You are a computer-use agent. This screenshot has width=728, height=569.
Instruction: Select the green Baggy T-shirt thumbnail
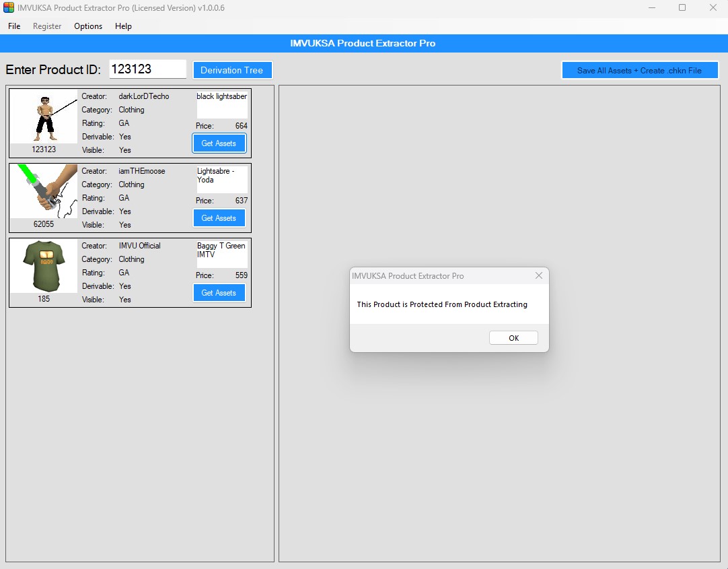click(44, 266)
